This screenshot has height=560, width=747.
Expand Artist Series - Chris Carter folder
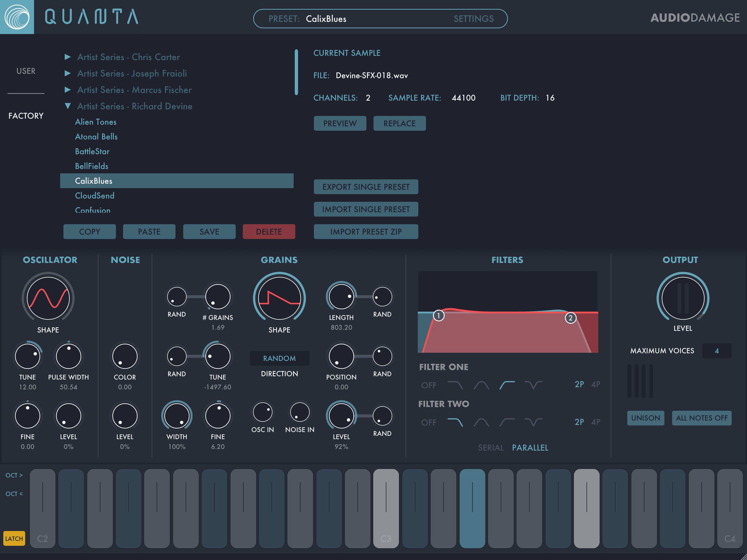[68, 57]
